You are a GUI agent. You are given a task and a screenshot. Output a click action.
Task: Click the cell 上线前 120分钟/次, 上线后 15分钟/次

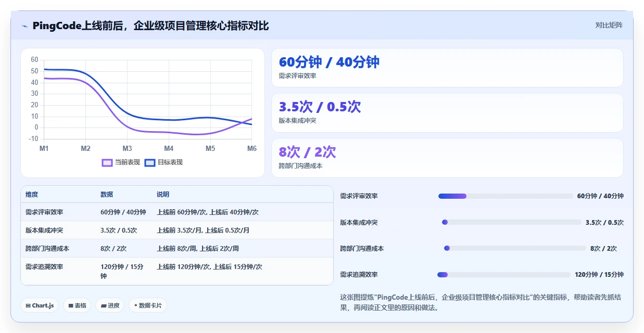209,267
